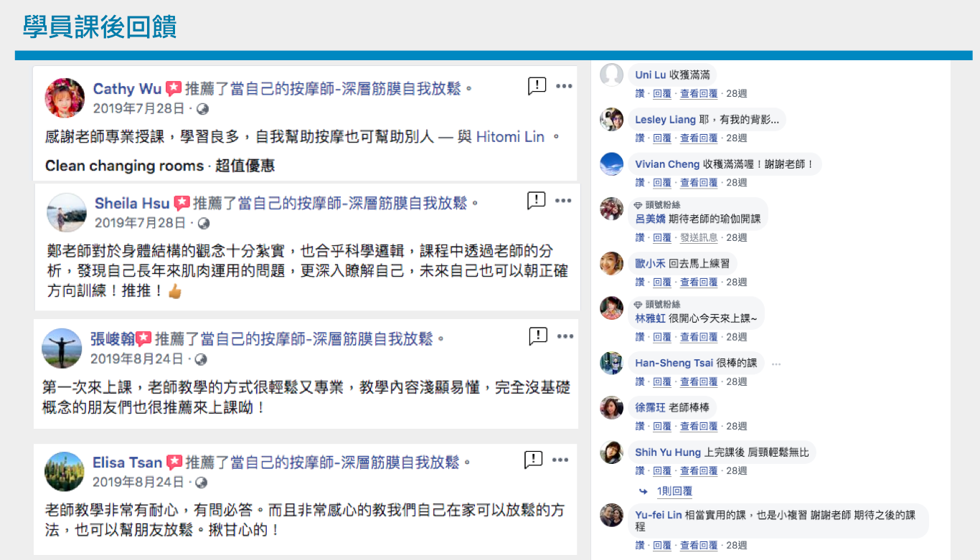The image size is (980, 560).
Task: Click 發送訊息 under 呂美嬌's comment
Action: [699, 238]
